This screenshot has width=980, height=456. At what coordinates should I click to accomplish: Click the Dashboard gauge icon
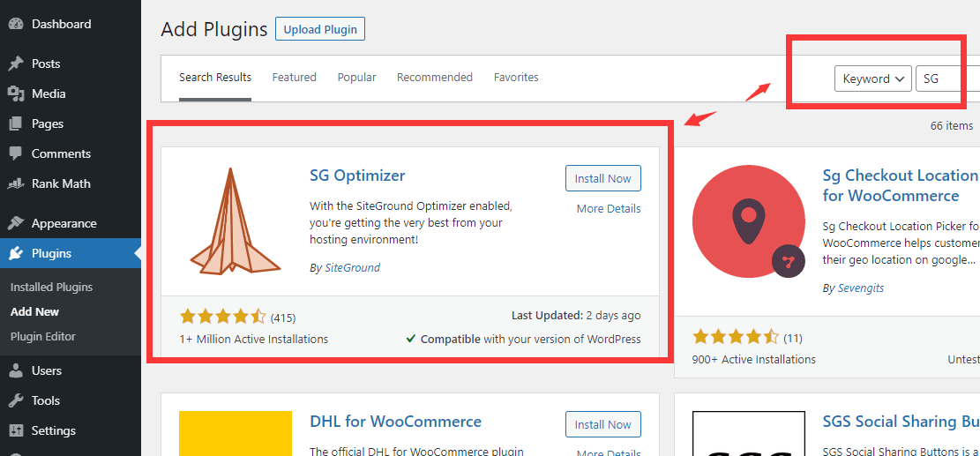(x=16, y=25)
